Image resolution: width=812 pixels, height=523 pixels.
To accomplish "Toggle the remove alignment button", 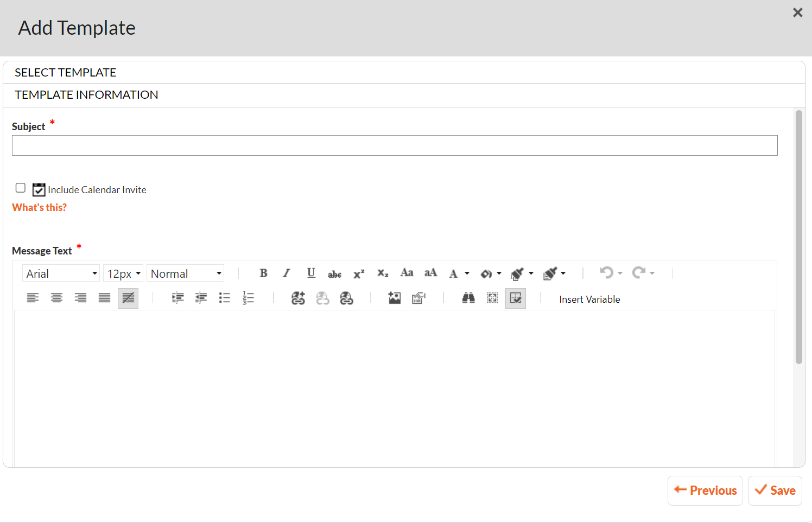I will coord(128,298).
